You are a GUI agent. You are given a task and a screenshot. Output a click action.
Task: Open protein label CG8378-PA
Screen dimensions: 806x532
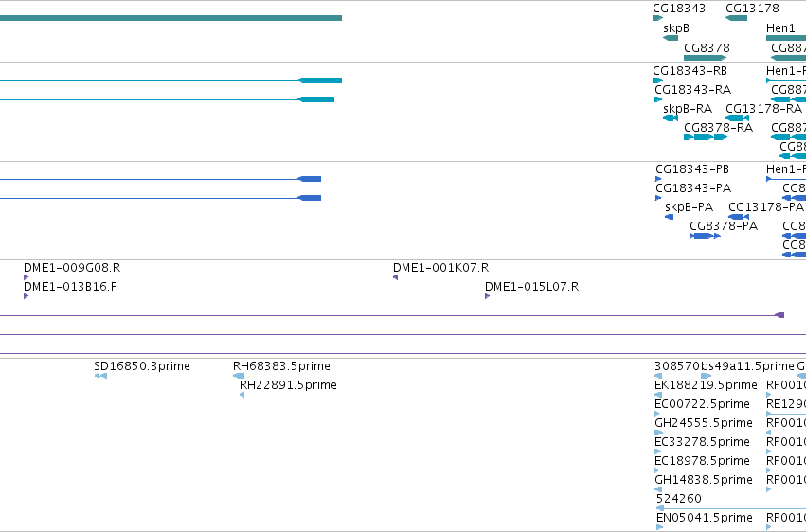(724, 226)
